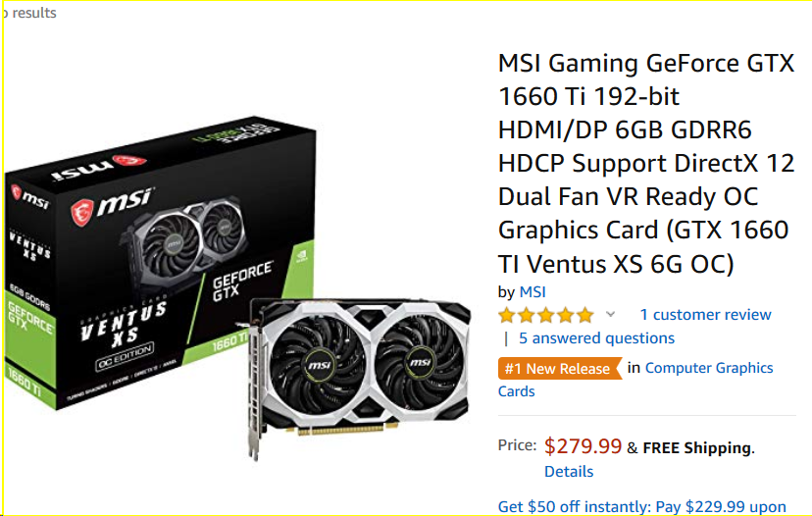Image resolution: width=812 pixels, height=516 pixels.
Task: Click the Details link below the price
Action: click(x=569, y=472)
